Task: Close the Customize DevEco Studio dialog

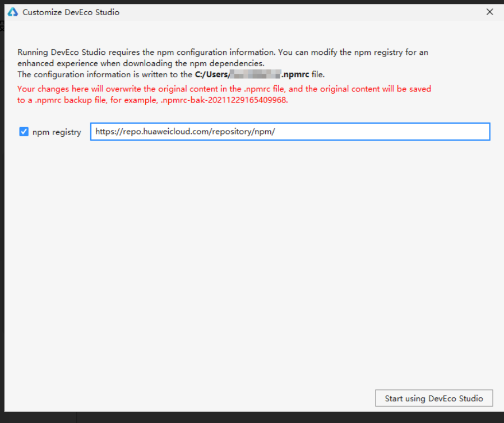Action: [x=489, y=12]
